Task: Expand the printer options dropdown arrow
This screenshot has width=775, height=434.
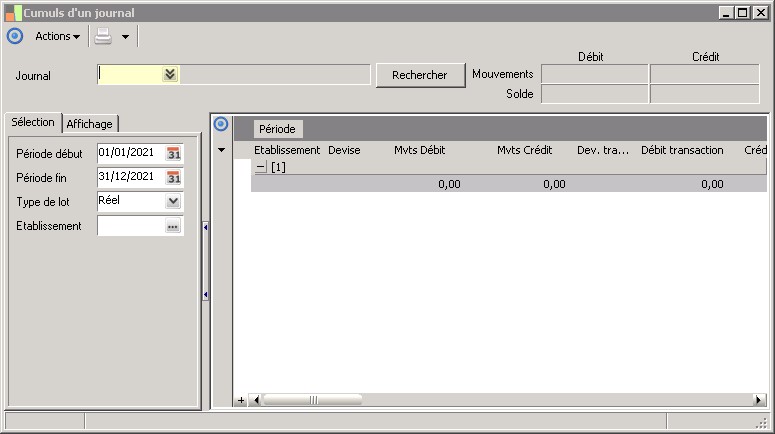Action: pyautogui.click(x=125, y=37)
